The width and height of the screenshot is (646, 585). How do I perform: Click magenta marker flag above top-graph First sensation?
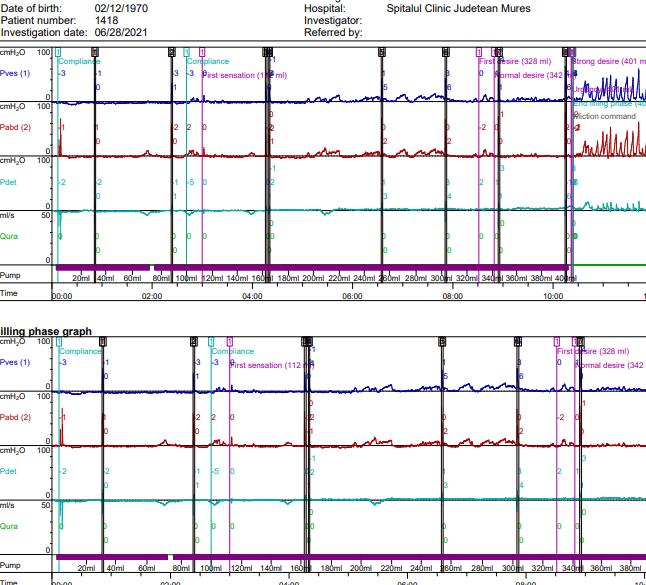(202, 52)
